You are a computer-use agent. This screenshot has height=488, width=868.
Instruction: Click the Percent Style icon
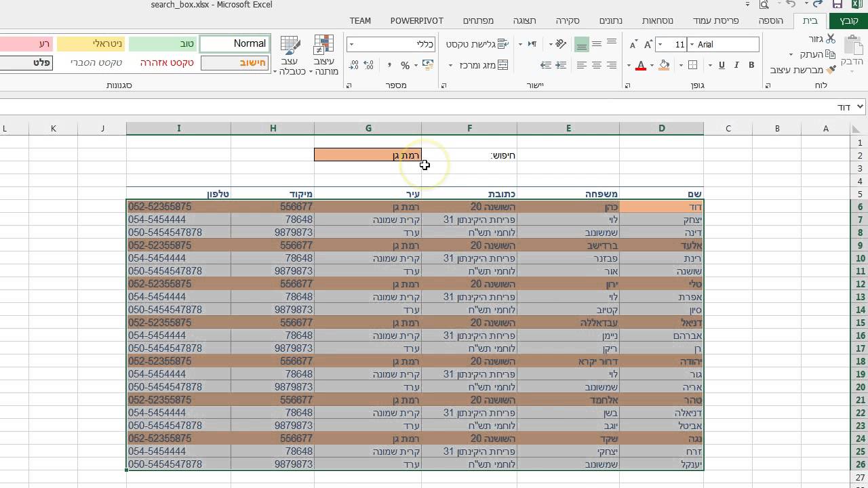point(406,65)
